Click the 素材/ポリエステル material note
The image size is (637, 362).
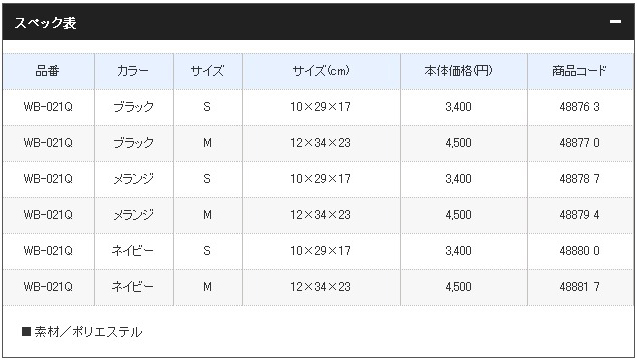(82, 332)
